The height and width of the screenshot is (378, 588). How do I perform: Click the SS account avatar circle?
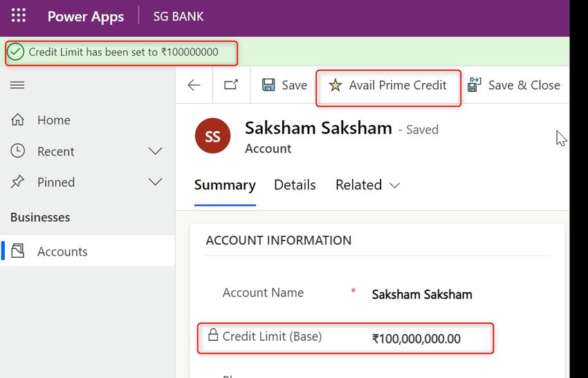click(212, 136)
